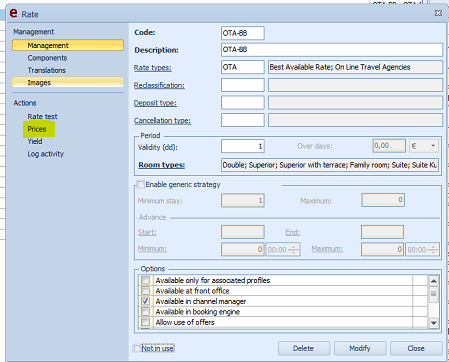
Task: Click the Minimum stay field
Action: coord(243,201)
